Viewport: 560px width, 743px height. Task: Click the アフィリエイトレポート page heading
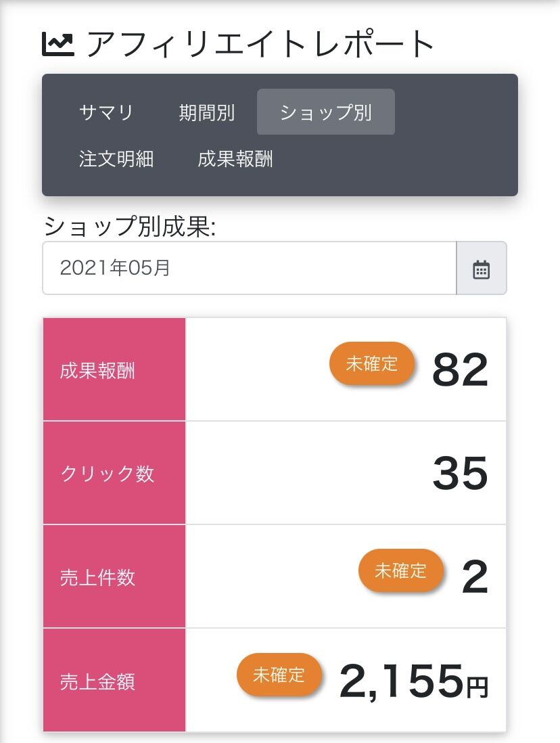[260, 45]
